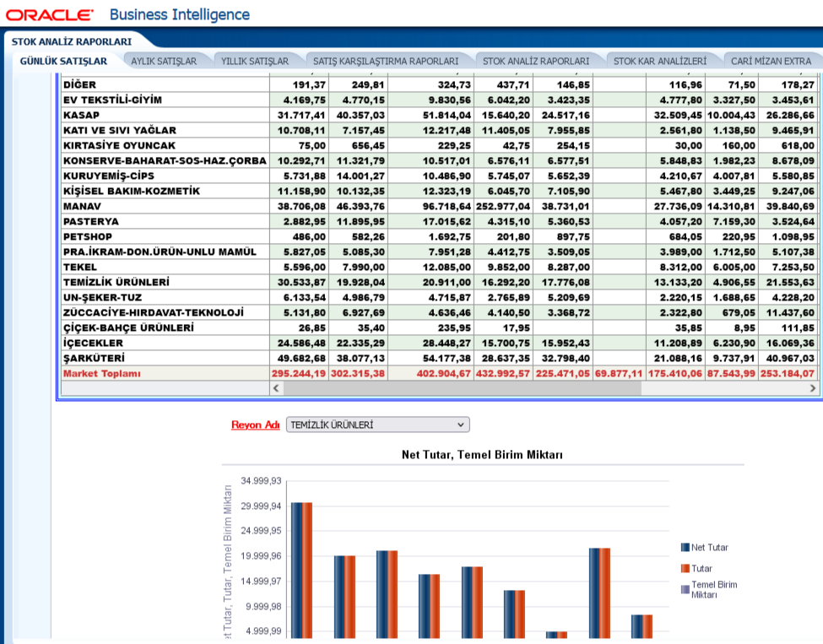Click the shortest bar in the chart
823x644 pixels.
click(x=556, y=635)
